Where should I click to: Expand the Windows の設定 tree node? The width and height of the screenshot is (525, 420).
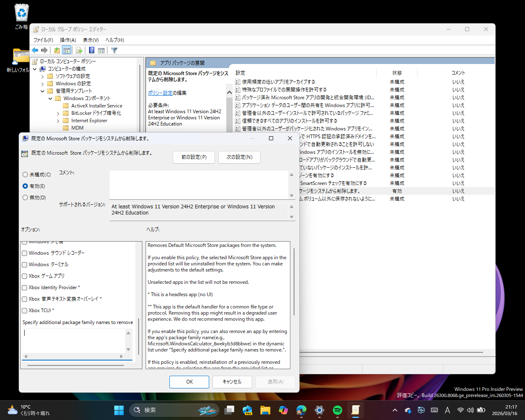(42, 84)
